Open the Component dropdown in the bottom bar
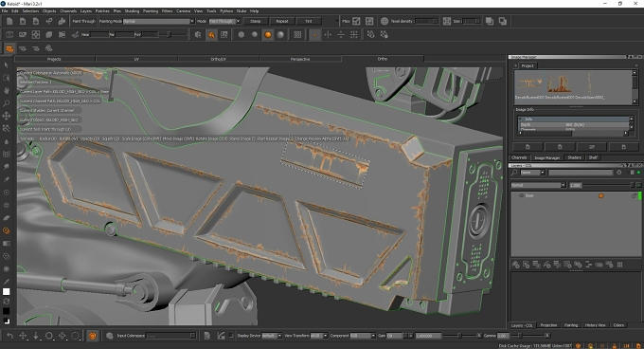The image size is (644, 349). pyautogui.click(x=363, y=336)
